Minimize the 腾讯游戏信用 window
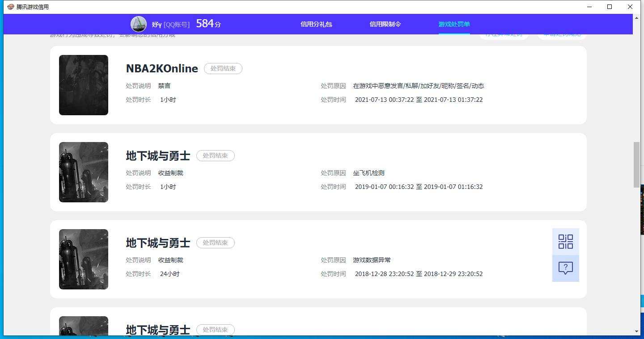 pyautogui.click(x=589, y=7)
